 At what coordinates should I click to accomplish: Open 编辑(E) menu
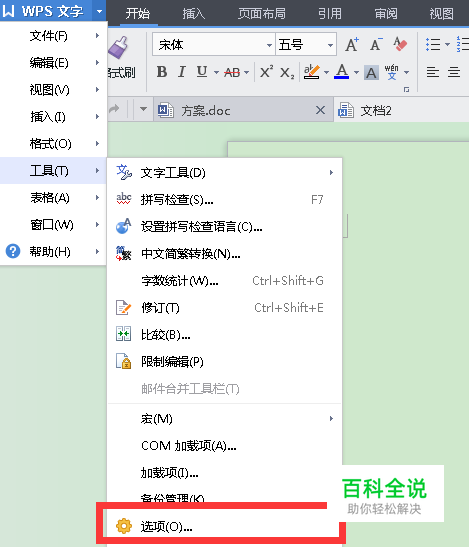coord(53,63)
